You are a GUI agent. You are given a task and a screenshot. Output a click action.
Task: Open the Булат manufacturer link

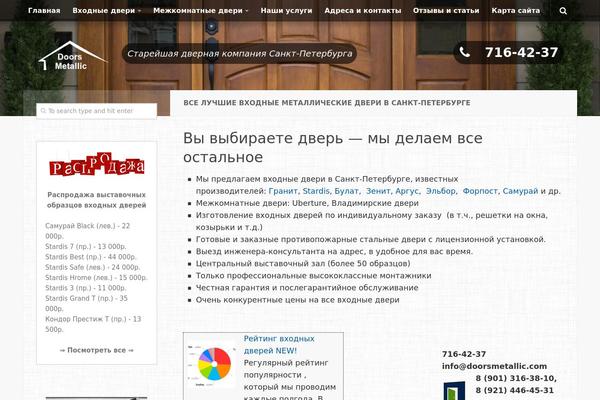[x=346, y=191]
